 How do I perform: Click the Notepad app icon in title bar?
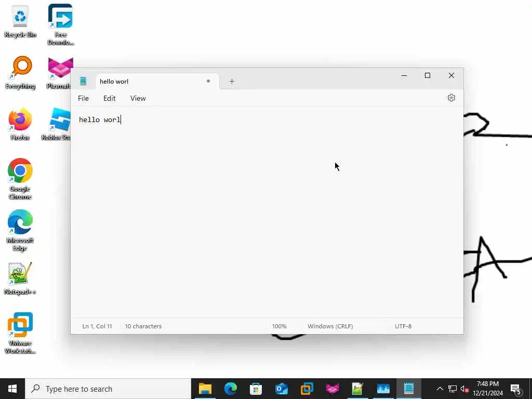click(83, 81)
